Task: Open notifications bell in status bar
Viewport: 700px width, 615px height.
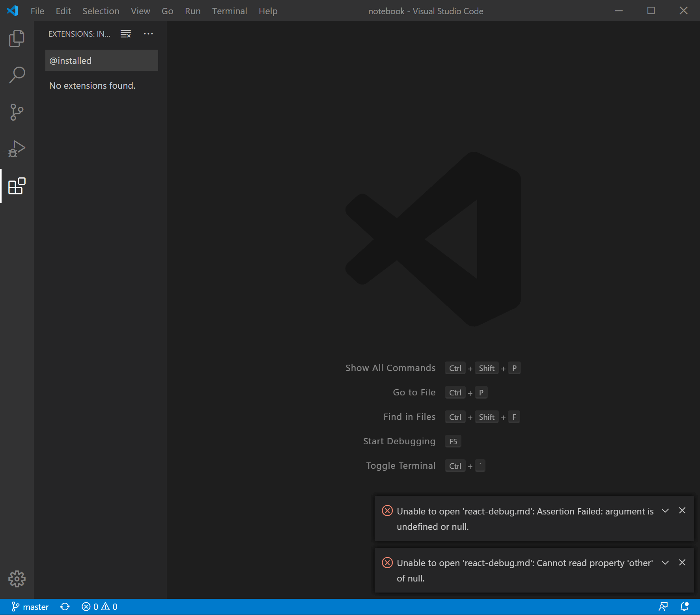Action: click(685, 607)
